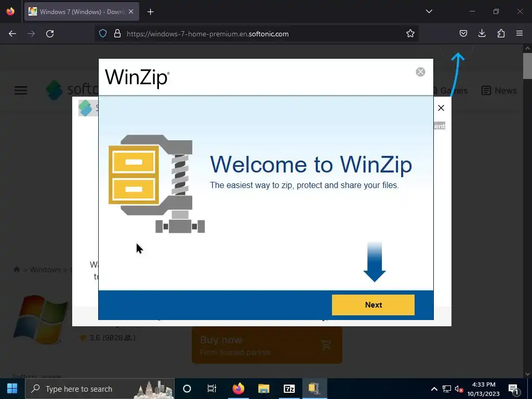Screen dimensions: 532x399
Task: Open a new browser tab
Action: (150, 12)
